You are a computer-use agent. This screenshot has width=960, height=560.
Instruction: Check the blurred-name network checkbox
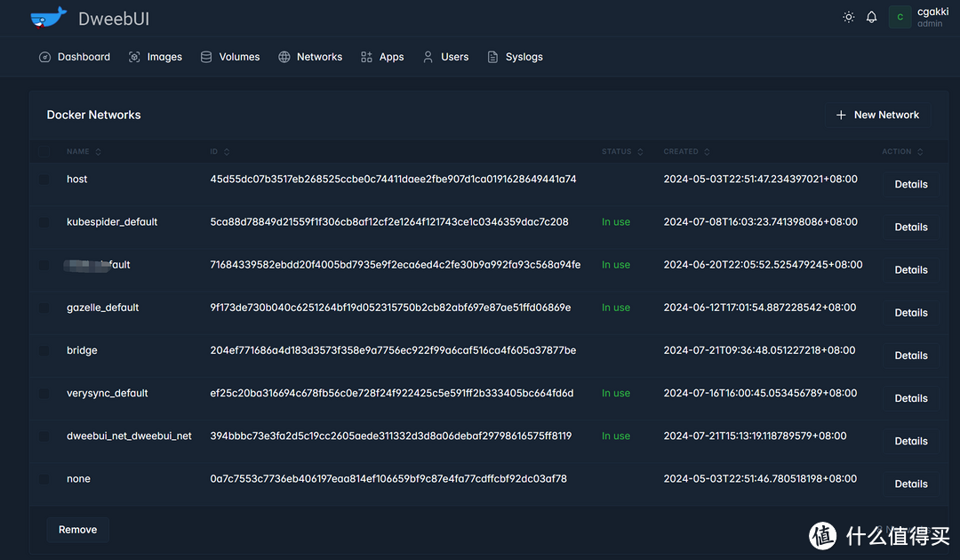(x=44, y=265)
